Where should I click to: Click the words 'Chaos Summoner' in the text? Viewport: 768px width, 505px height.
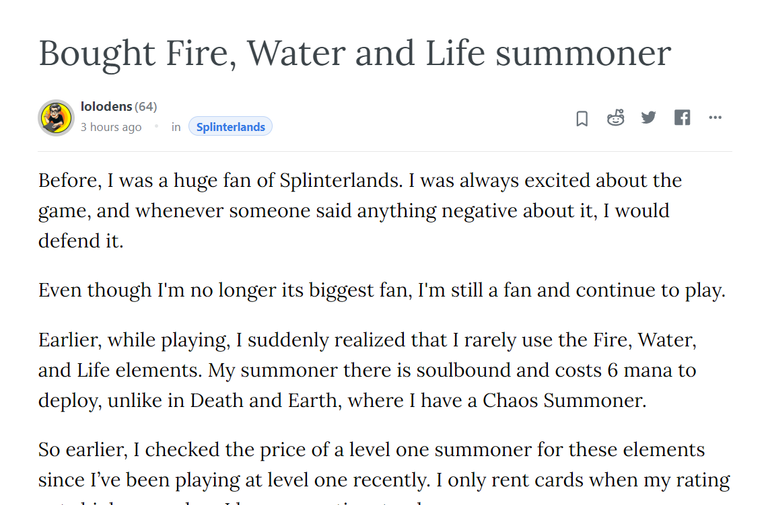tap(564, 401)
